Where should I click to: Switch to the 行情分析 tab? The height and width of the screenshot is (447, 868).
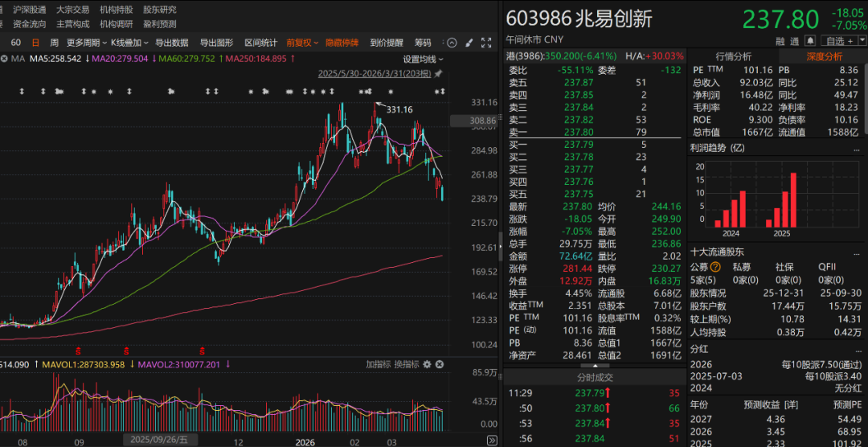pos(732,56)
